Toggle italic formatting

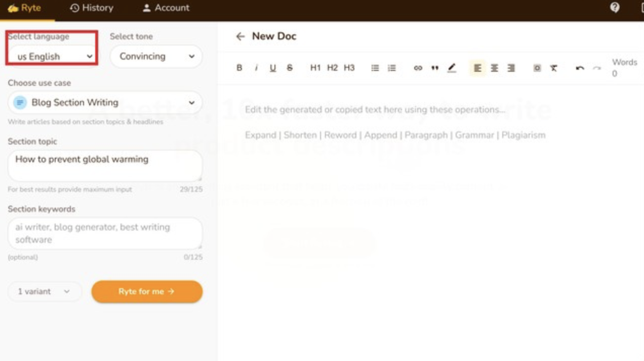[x=256, y=68]
